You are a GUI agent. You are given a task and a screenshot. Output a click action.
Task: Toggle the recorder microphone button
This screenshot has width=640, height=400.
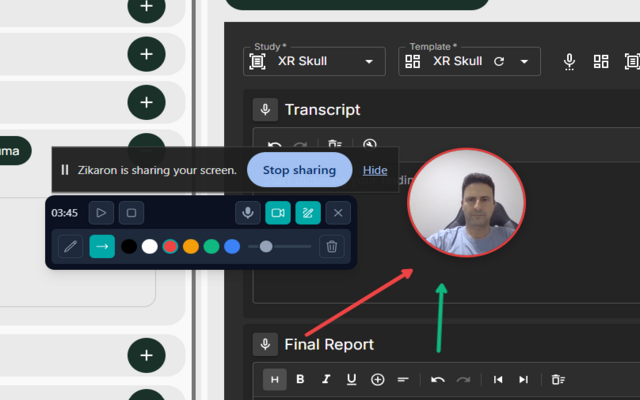(x=248, y=213)
